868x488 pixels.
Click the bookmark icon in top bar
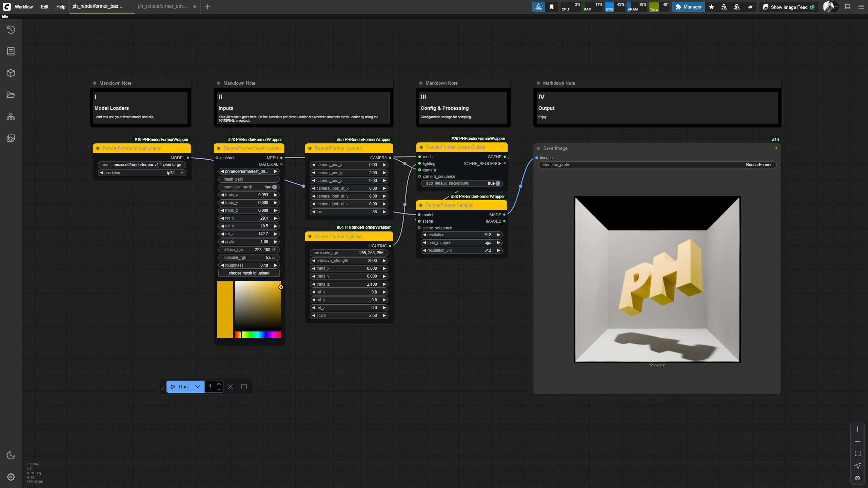pos(552,7)
